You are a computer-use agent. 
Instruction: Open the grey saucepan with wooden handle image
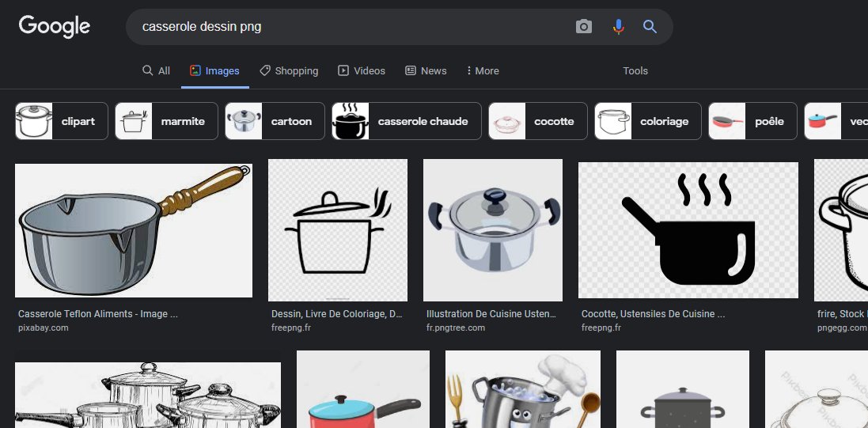point(134,230)
